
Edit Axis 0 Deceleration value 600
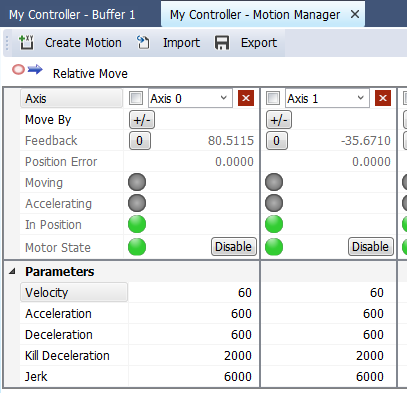[241, 335]
